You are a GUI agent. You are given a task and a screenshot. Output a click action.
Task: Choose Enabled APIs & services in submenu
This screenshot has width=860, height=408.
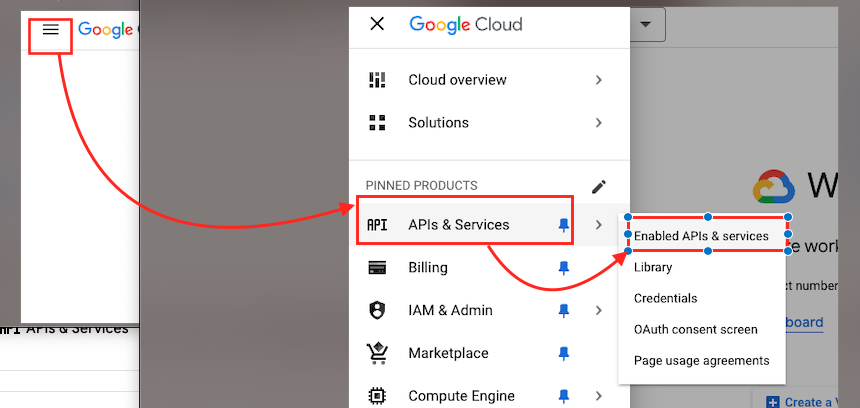[701, 236]
